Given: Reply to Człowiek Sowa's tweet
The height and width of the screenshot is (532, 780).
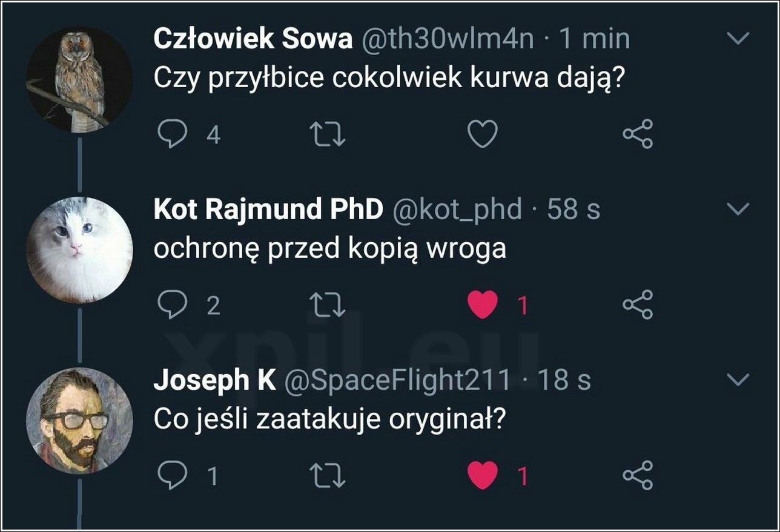Looking at the screenshot, I should [x=173, y=134].
